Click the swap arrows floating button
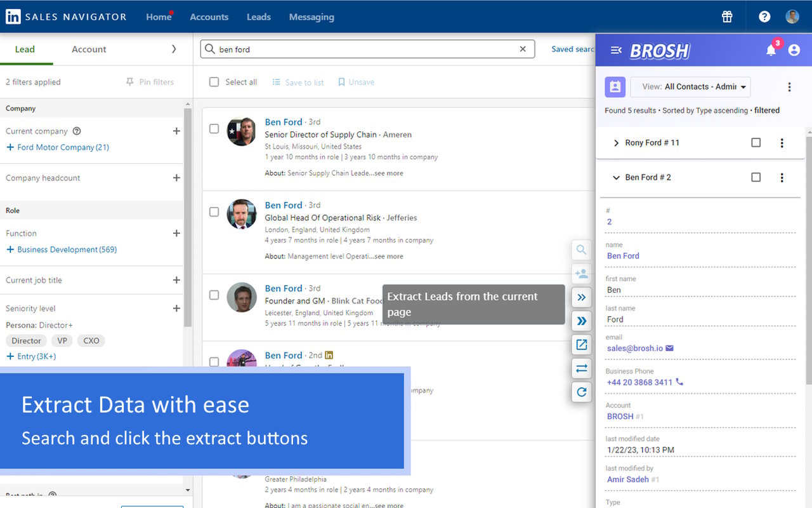The image size is (812, 508). coord(581,368)
